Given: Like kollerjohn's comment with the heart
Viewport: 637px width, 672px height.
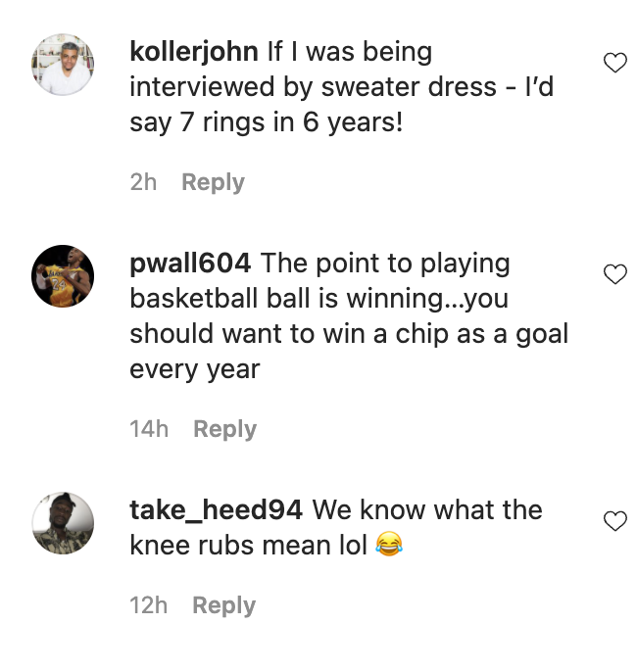Looking at the screenshot, I should (x=614, y=64).
